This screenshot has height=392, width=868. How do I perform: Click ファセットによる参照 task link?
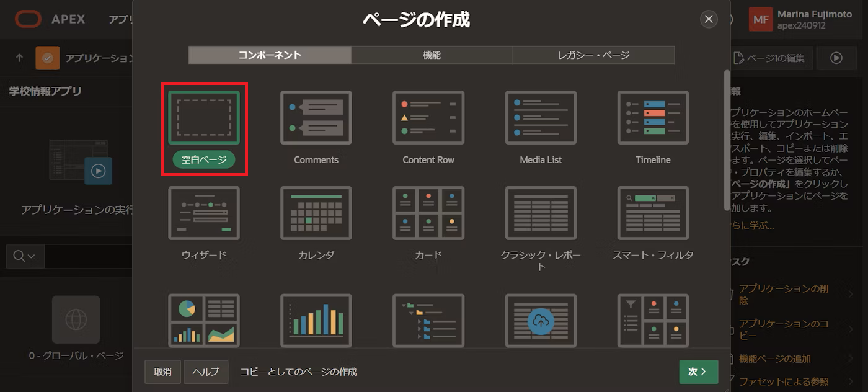coord(784,381)
